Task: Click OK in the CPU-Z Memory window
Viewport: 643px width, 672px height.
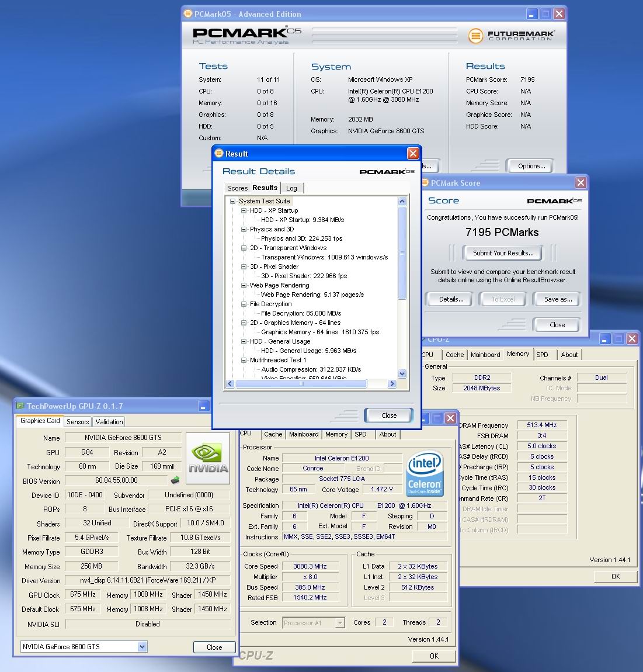Action: pos(616,576)
